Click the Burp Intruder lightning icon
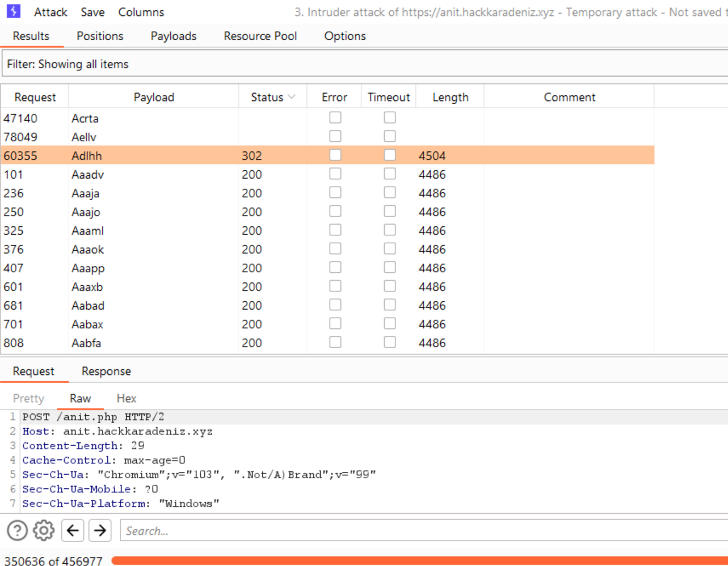This screenshot has width=728, height=566. [x=14, y=11]
